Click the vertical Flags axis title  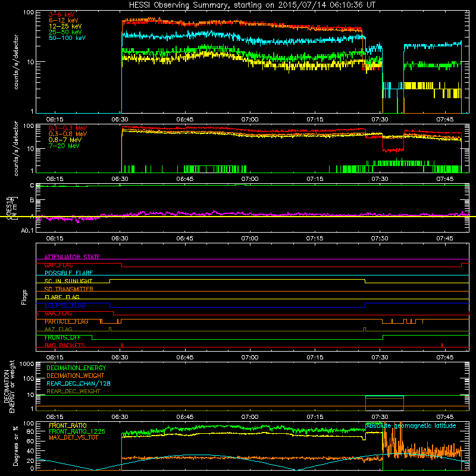point(24,297)
